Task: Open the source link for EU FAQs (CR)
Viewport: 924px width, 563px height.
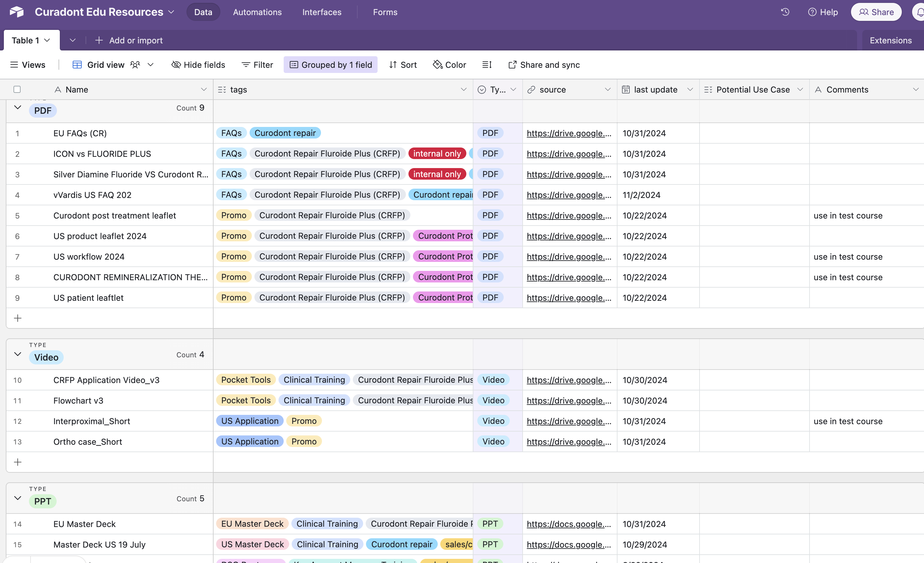Action: pyautogui.click(x=569, y=133)
